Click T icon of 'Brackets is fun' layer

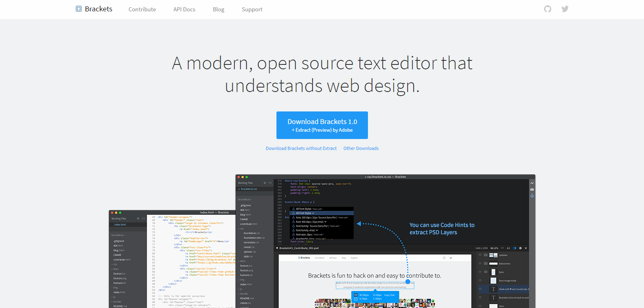[493, 297]
